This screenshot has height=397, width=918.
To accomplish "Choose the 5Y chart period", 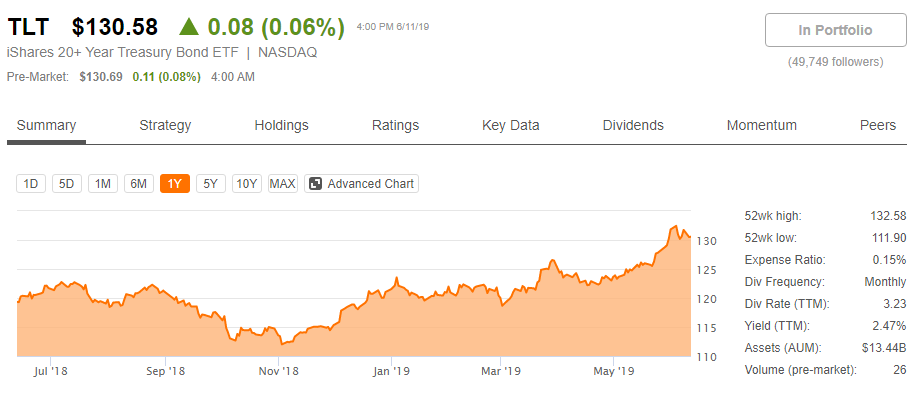I will (x=211, y=184).
